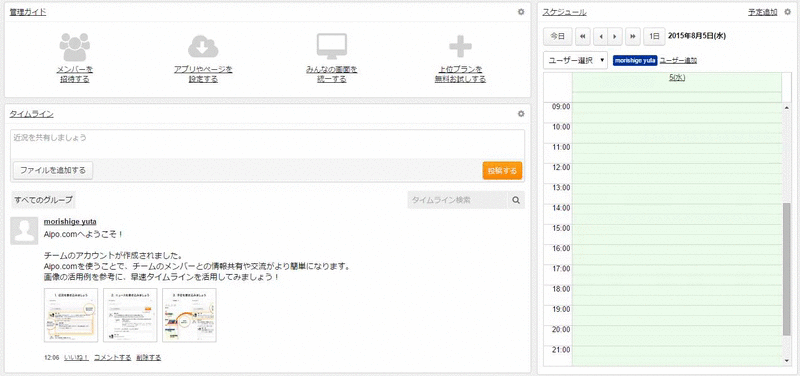This screenshot has height=376, width=800.
Task: Open the スケジュール panel title link
Action: tap(564, 12)
